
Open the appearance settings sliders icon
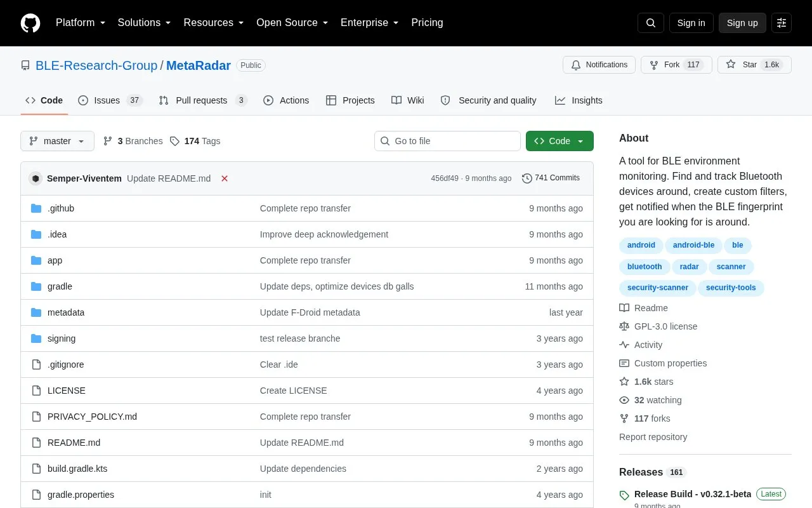tap(782, 23)
